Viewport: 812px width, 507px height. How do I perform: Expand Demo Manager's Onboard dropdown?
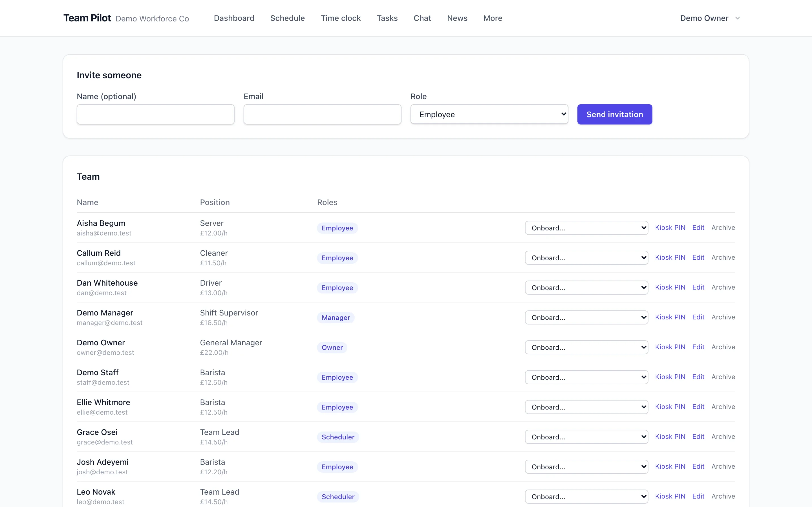click(x=586, y=317)
